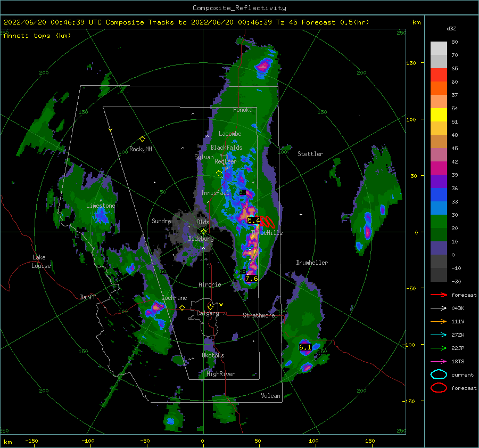
Task: Click the light gray swatch beside 80 dBZ
Action: pos(439,48)
